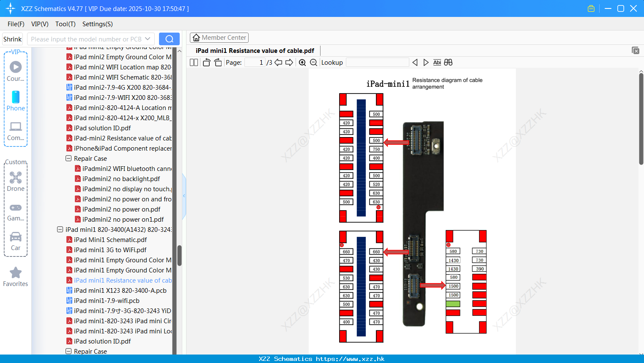The height and width of the screenshot is (363, 644).
Task: Click the Shrink button
Action: click(13, 39)
